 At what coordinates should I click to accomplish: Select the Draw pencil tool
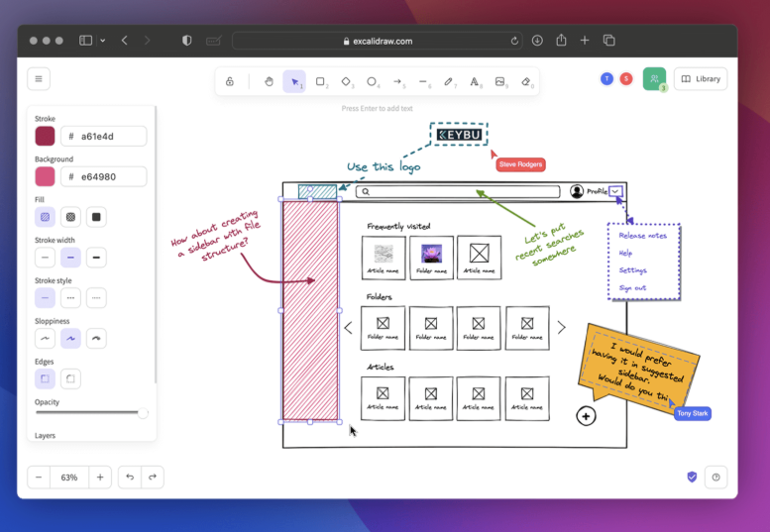pos(449,81)
